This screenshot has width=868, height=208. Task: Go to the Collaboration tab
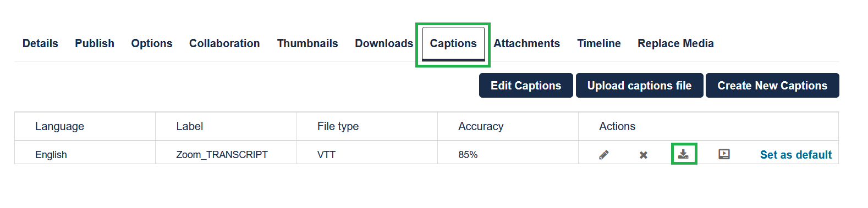tap(224, 43)
